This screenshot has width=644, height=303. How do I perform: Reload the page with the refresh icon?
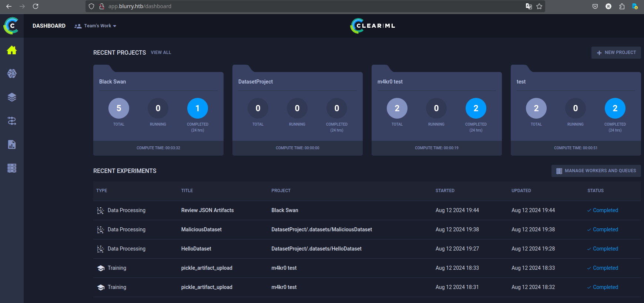pyautogui.click(x=36, y=6)
